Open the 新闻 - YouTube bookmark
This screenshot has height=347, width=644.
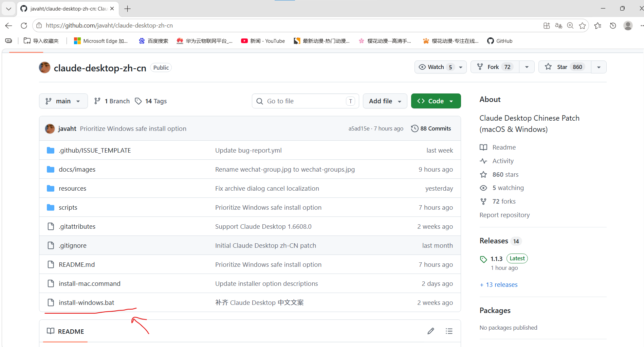tap(263, 41)
